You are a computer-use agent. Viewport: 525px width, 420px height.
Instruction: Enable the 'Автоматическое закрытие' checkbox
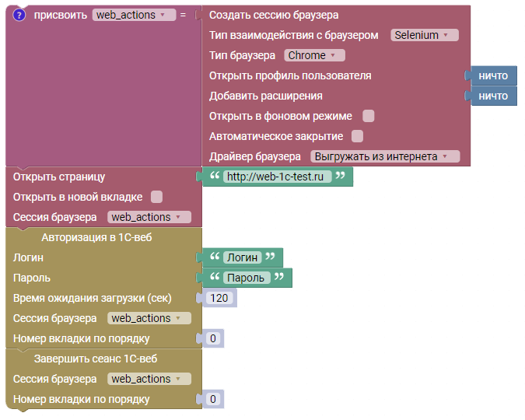coord(358,136)
